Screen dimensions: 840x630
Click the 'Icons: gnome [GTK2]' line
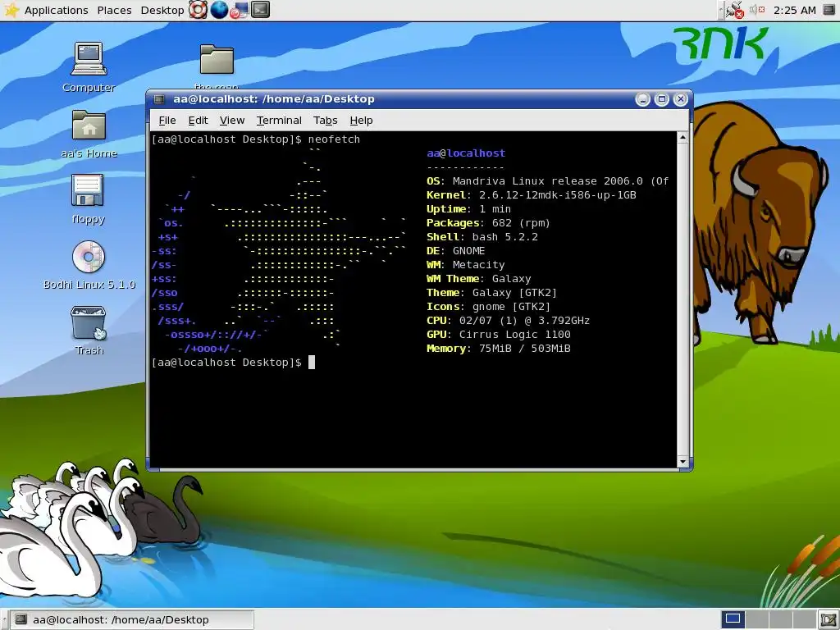(x=488, y=307)
